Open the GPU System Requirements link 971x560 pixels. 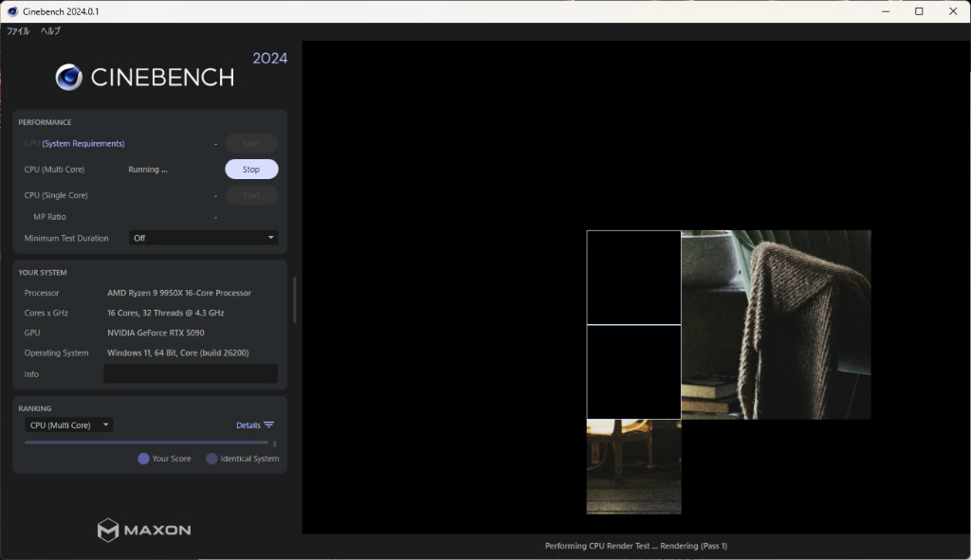point(83,144)
